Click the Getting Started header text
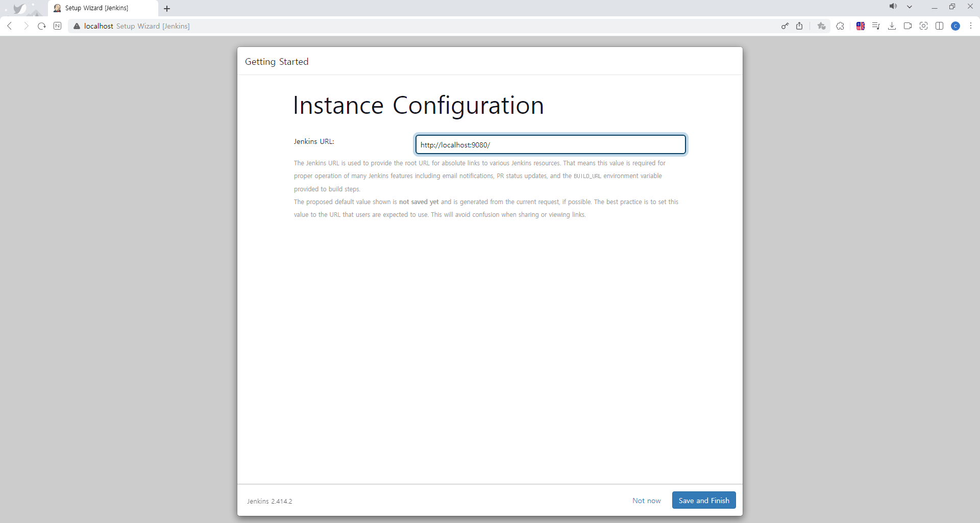This screenshot has height=523, width=980. (x=277, y=62)
